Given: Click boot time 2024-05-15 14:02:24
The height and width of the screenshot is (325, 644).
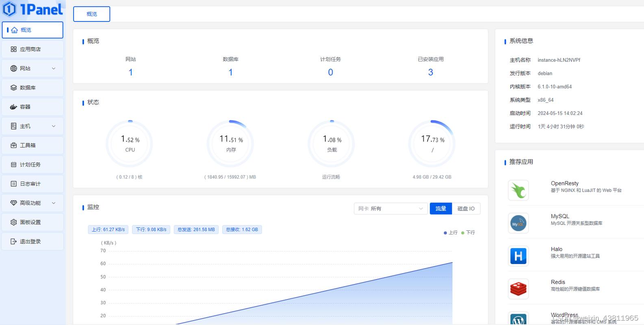Looking at the screenshot, I should pyautogui.click(x=560, y=113).
